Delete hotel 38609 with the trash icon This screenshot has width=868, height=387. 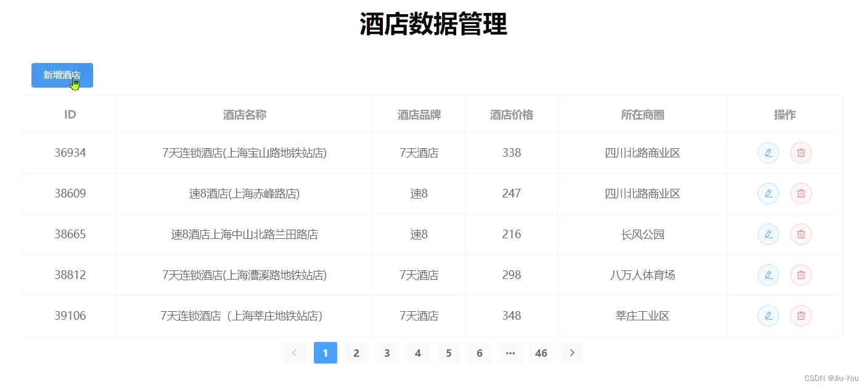click(x=801, y=193)
